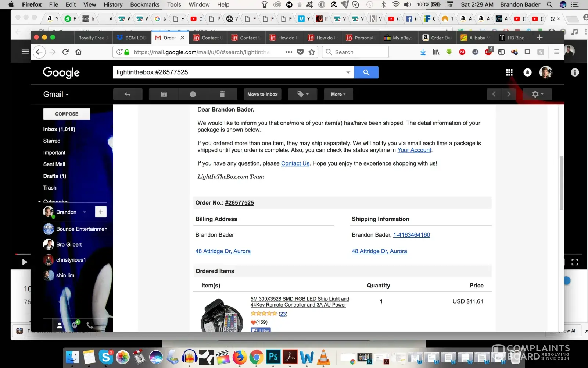Start a new Hangouts conversation with plus
Screen dimensions: 588x368
coord(101,212)
